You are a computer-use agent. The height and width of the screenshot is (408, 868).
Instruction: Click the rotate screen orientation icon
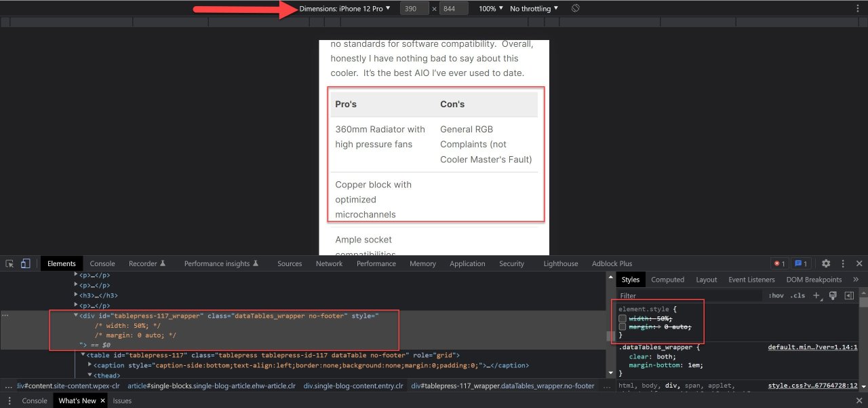(x=575, y=8)
